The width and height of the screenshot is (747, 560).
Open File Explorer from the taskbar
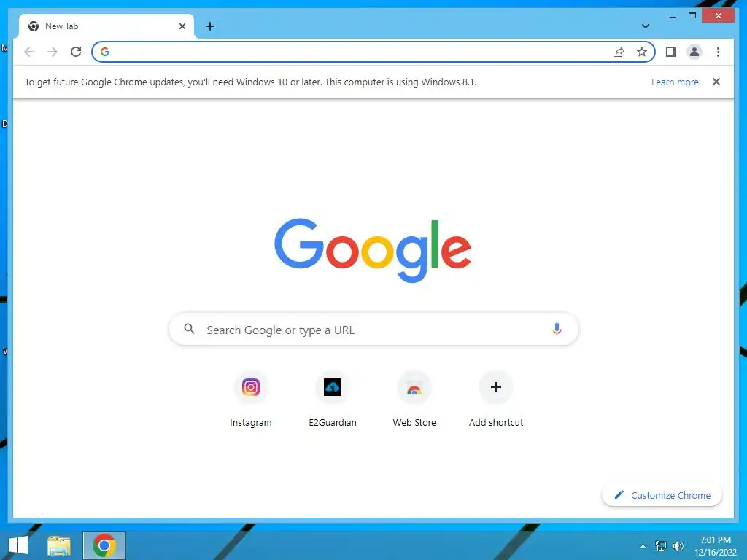click(x=59, y=545)
